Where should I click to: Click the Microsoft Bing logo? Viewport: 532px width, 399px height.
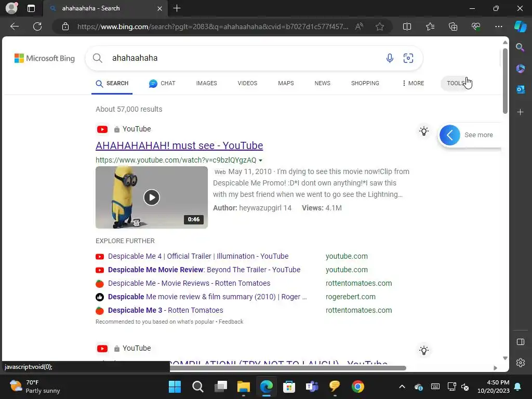point(45,58)
